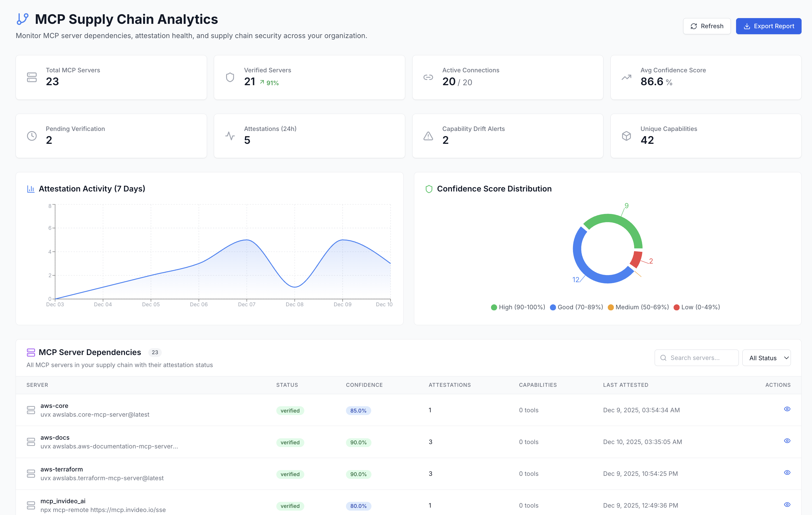The height and width of the screenshot is (515, 812).
Task: Open the All Status filter dropdown
Action: coord(766,357)
